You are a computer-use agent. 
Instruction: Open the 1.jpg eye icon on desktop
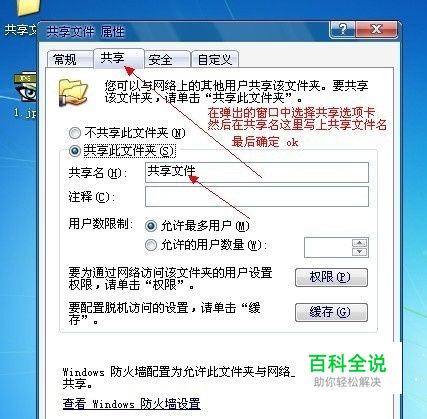click(26, 88)
